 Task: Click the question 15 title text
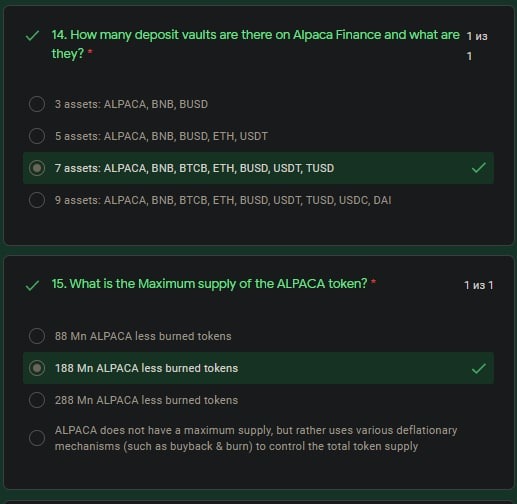pyautogui.click(x=209, y=284)
